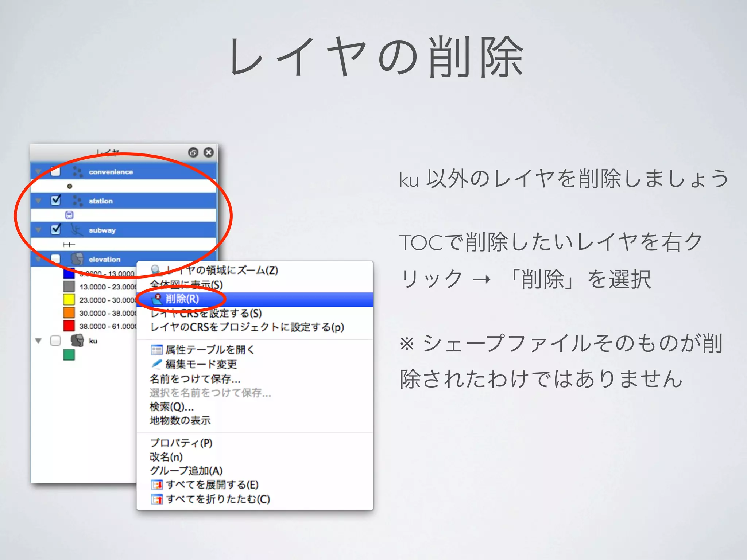Select the ku layer name
Image resolution: width=747 pixels, height=560 pixels.
pos(93,341)
